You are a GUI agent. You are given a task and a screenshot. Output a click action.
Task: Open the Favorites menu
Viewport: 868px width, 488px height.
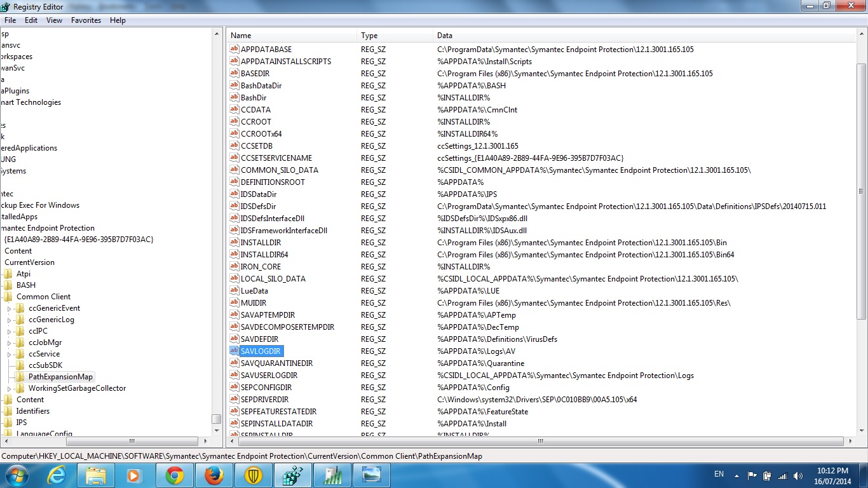coord(86,20)
